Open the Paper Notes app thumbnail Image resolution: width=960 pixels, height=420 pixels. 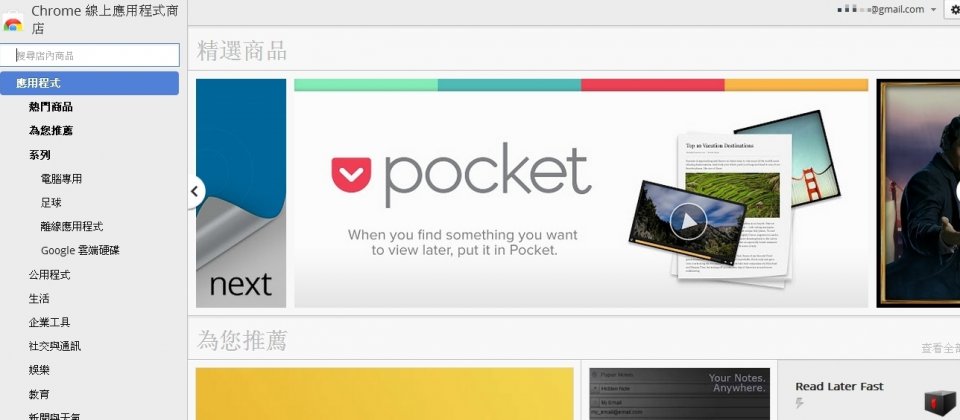[679, 394]
